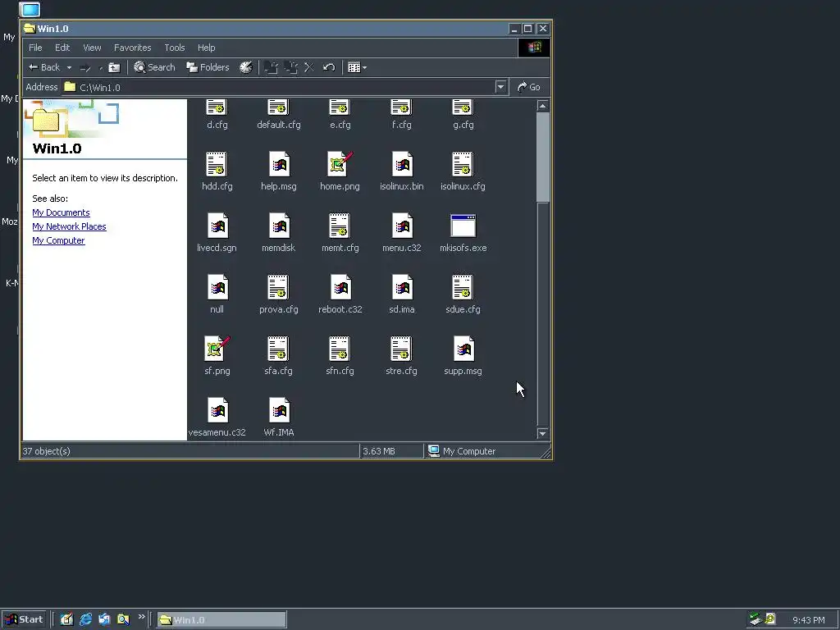Select the d.cfg file
Viewport: 840px width, 630px height.
coord(217,115)
